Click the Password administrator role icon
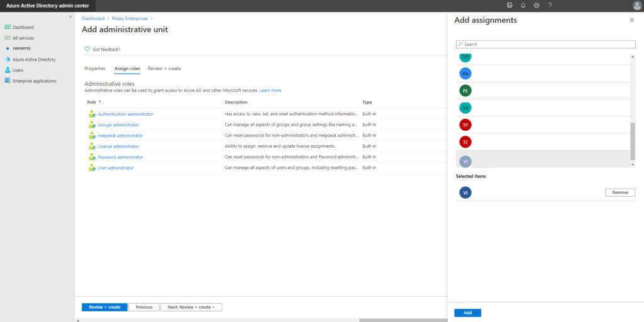644x322 pixels. coord(92,157)
